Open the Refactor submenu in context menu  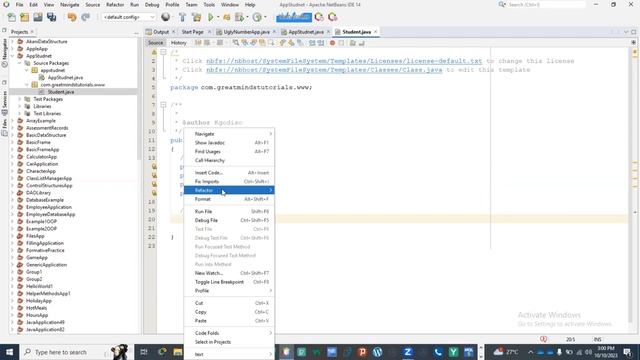(x=229, y=190)
